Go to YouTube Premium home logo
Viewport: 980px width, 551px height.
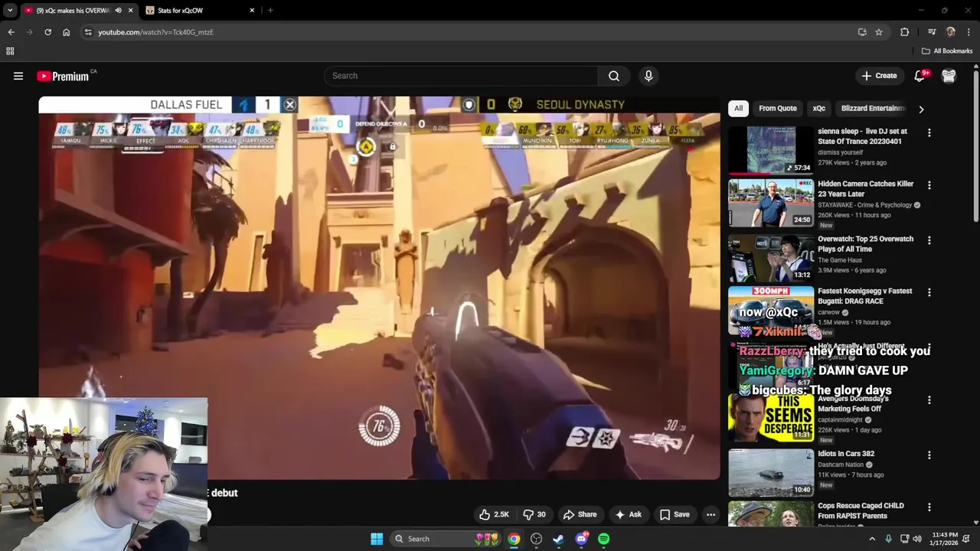pos(63,76)
